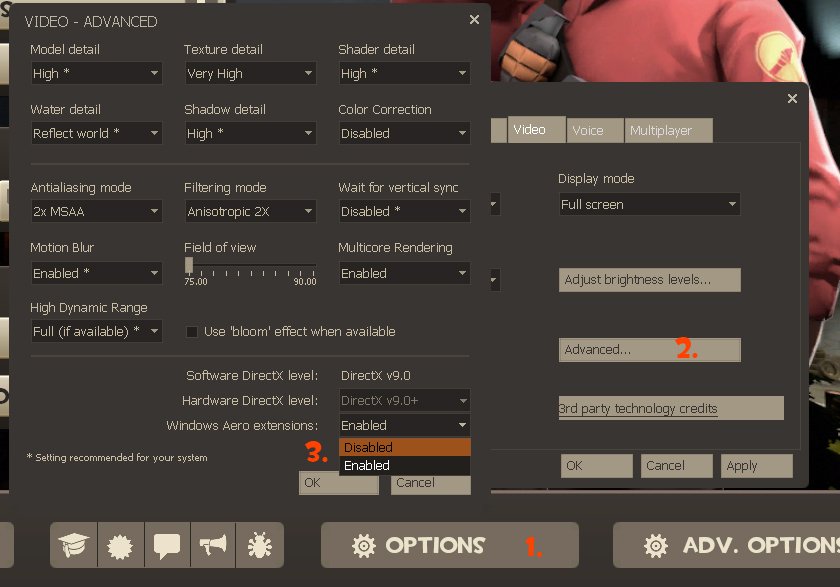
Task: Click the speech bubble icon
Action: 166,546
